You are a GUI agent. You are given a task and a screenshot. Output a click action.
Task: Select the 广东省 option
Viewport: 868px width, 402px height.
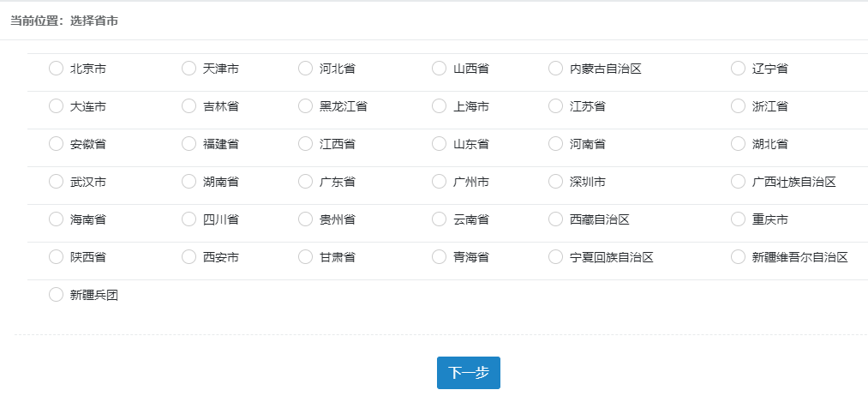306,182
